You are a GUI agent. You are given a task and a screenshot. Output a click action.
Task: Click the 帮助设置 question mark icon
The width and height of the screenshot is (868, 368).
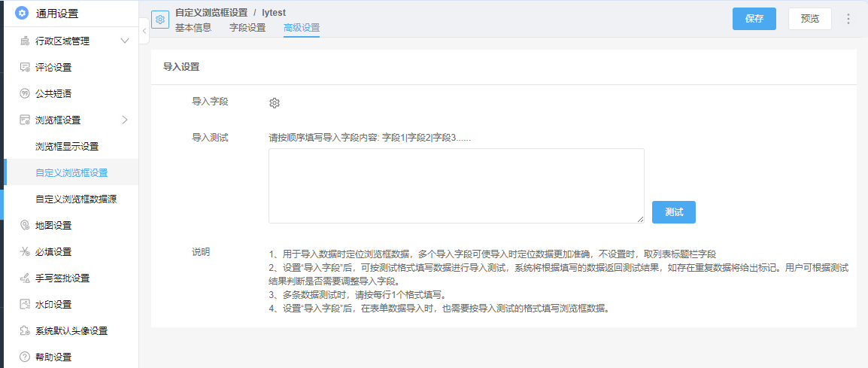pos(24,357)
